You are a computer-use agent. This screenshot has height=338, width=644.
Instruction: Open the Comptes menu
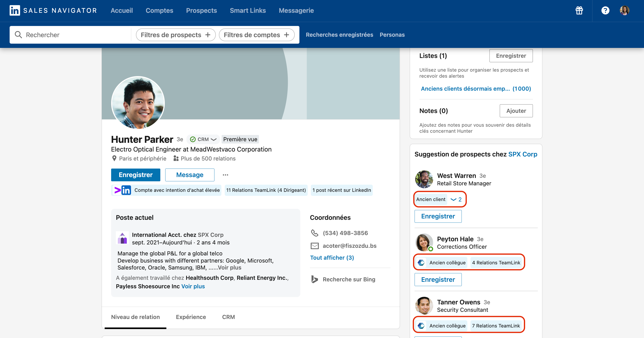tap(159, 11)
